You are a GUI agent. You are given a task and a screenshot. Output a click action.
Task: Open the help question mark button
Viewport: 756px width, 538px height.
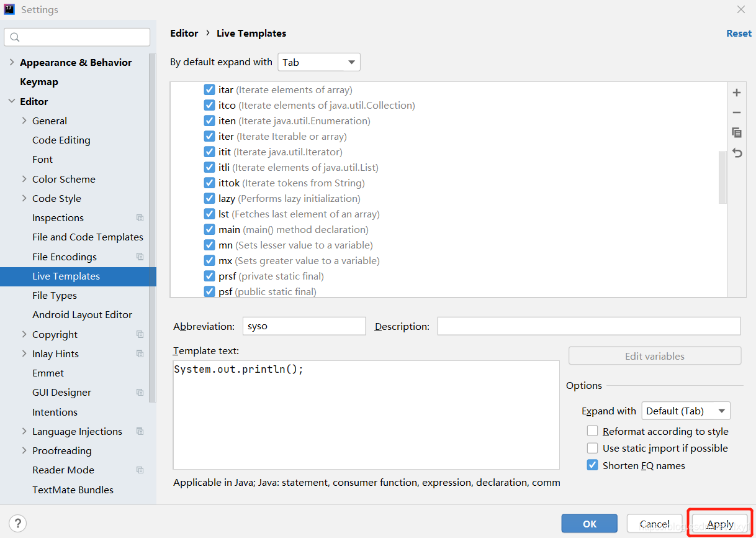[18, 523]
